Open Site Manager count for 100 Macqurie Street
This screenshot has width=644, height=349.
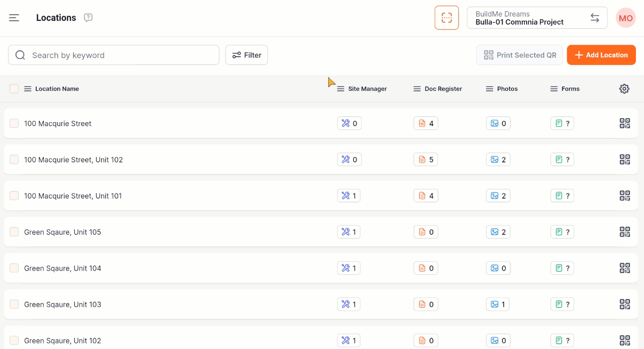(x=349, y=123)
